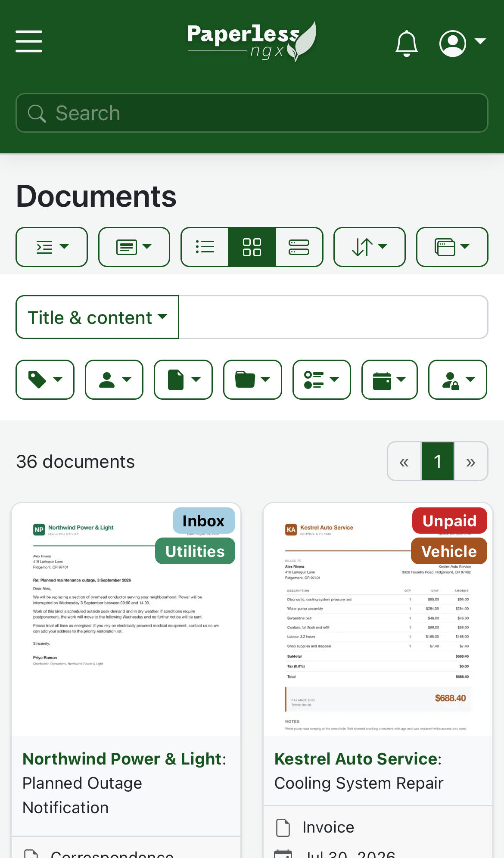Viewport: 504px width, 858px height.
Task: Click the Vehicle tag badge
Action: pos(449,551)
